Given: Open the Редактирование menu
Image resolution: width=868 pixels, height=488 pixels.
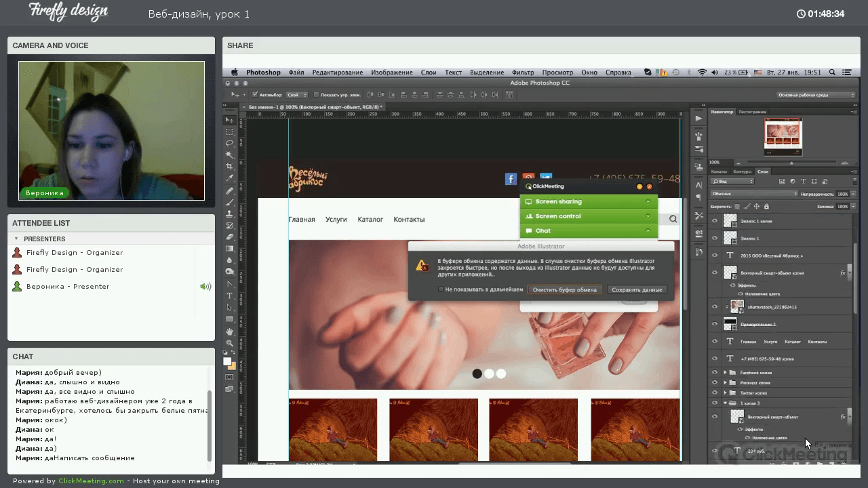Looking at the screenshot, I should tap(338, 72).
